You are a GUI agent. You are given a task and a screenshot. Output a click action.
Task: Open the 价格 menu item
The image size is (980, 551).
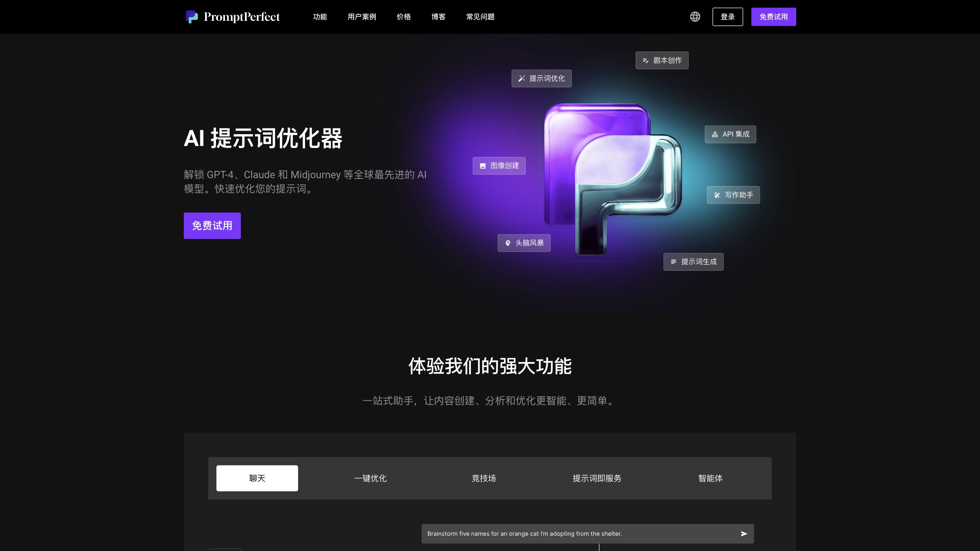(x=404, y=16)
